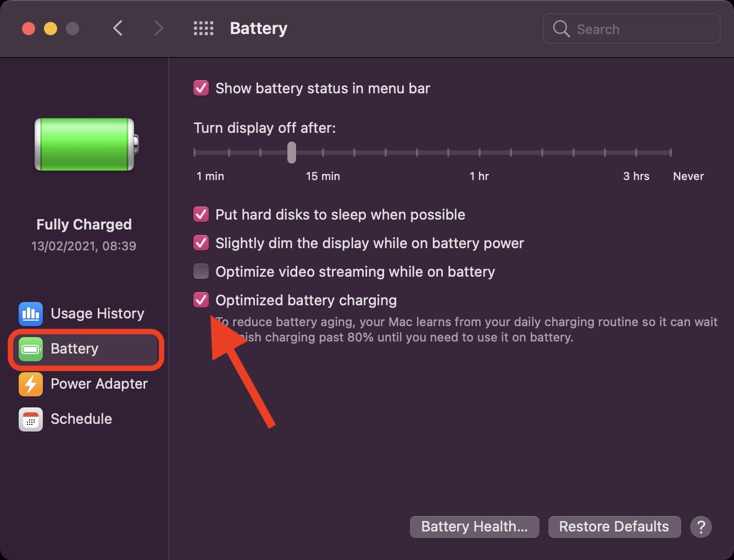Open the Schedule settings icon
This screenshot has width=734, height=560.
[30, 419]
